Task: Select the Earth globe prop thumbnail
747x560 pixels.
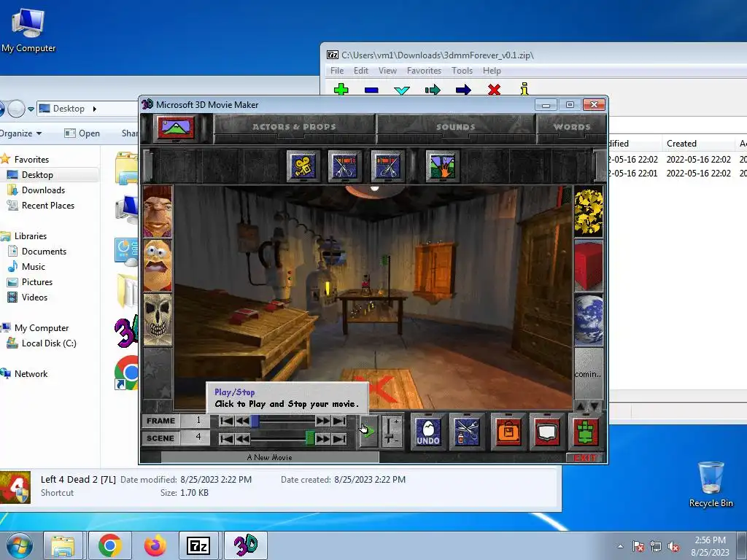Action: [589, 319]
